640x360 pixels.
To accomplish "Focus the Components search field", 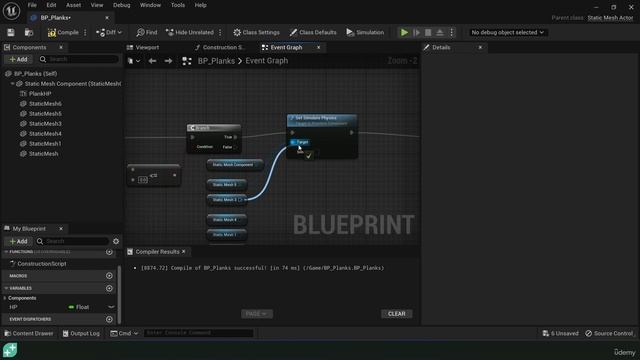I will click(x=78, y=59).
